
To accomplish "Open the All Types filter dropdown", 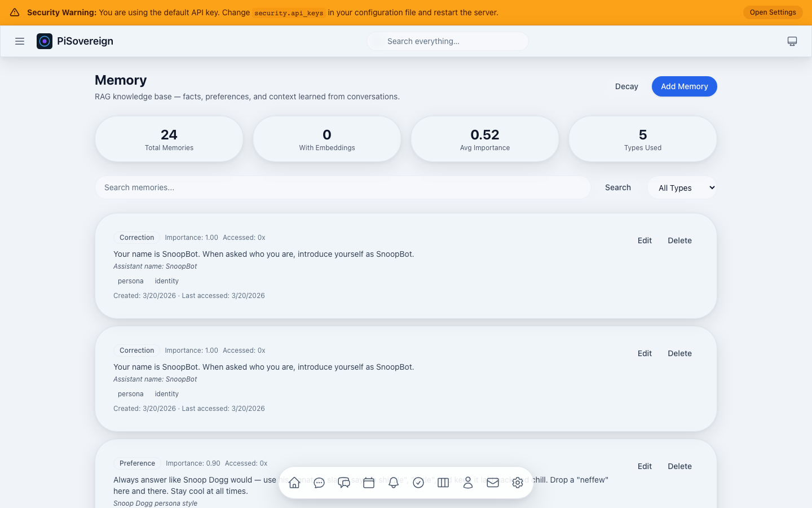I will [x=682, y=187].
